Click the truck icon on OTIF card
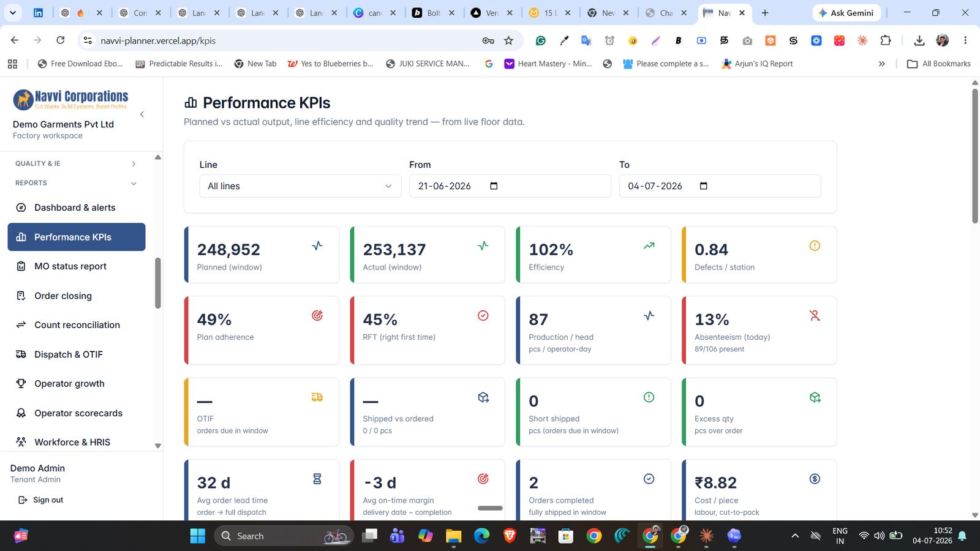 point(317,397)
